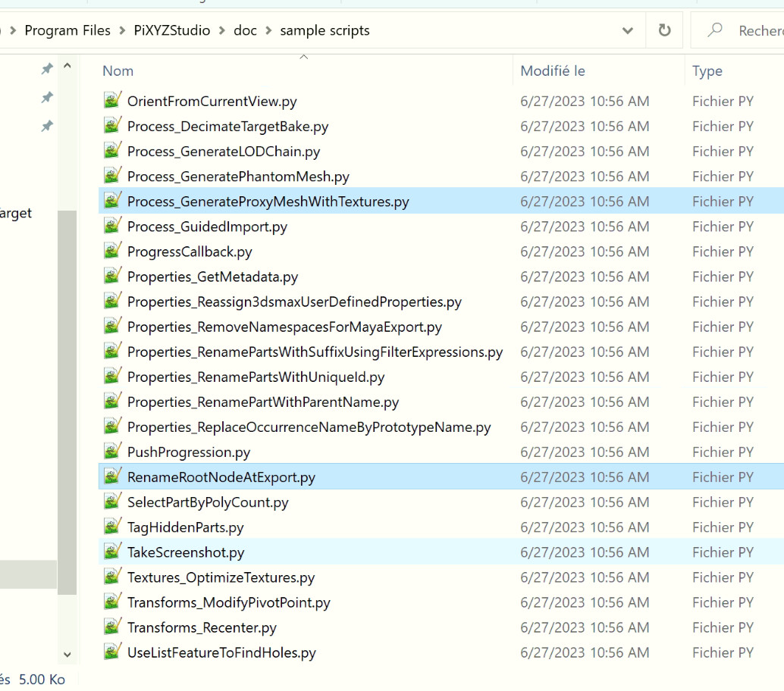Select the Python icon for ProgressCallback.py
The image size is (784, 691).
[112, 251]
